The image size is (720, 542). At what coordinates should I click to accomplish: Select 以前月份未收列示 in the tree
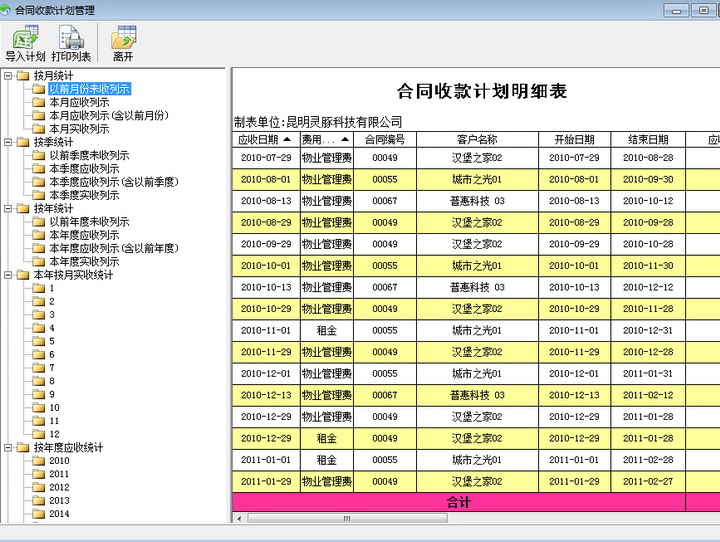(x=90, y=89)
